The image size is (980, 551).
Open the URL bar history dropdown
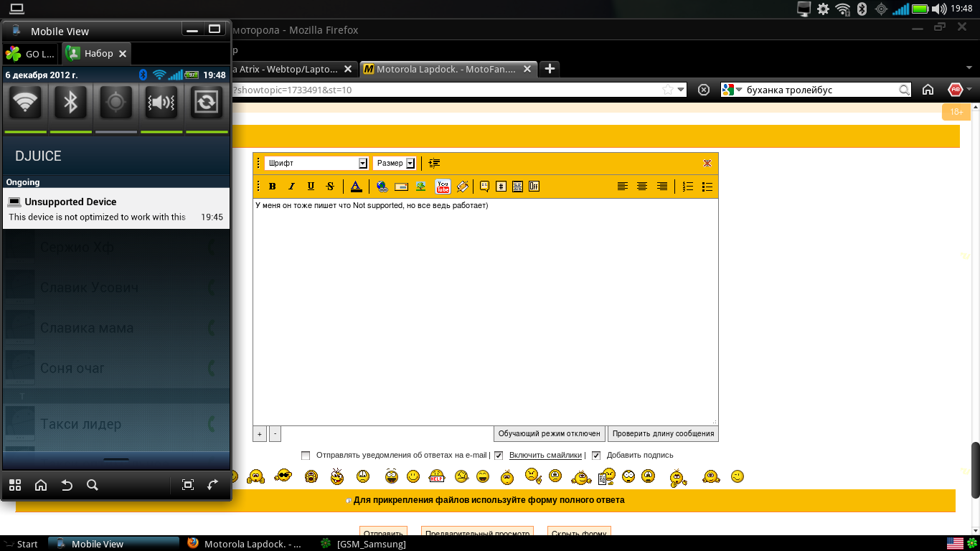pyautogui.click(x=682, y=90)
